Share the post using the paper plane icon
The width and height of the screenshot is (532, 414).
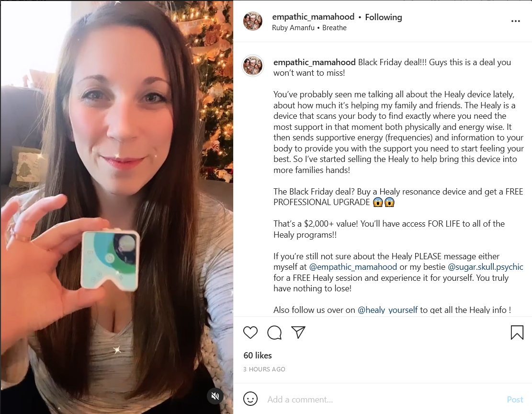(298, 332)
